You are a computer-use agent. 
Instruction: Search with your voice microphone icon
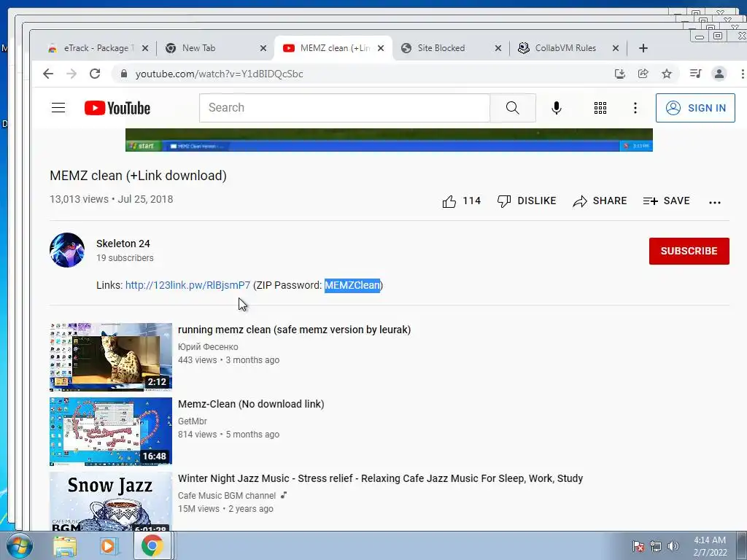pyautogui.click(x=556, y=108)
